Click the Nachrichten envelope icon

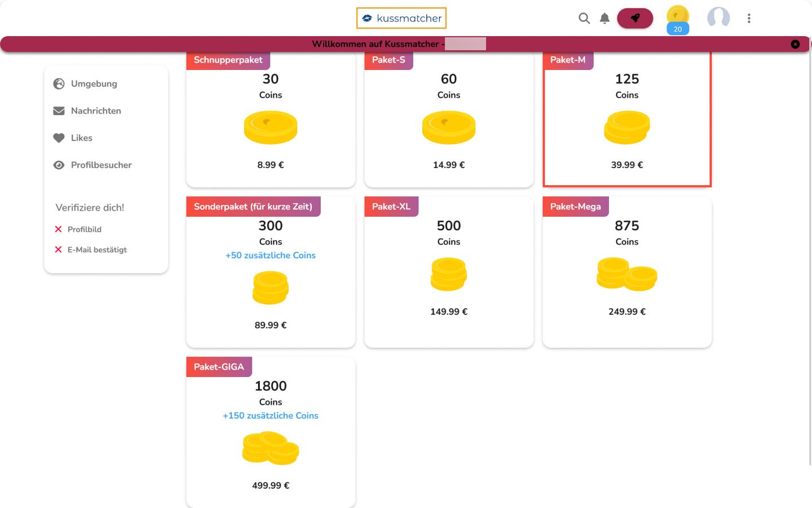[59, 111]
